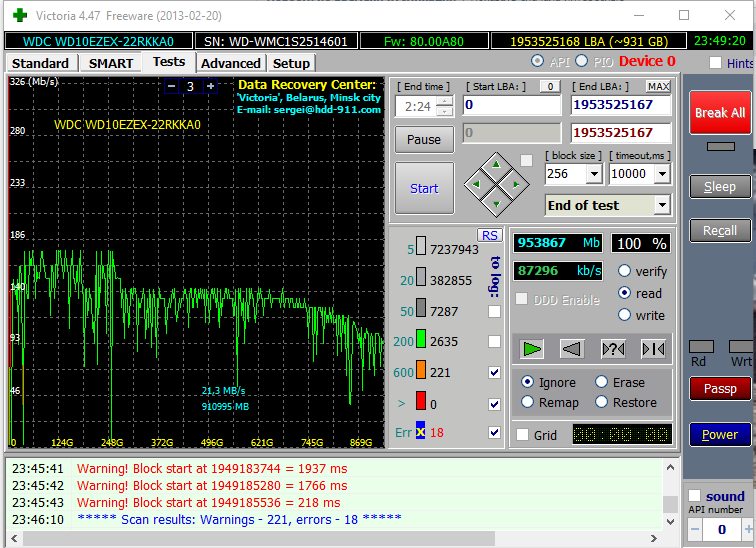The height and width of the screenshot is (548, 756).
Task: Open the Advanced tab
Action: point(230,63)
